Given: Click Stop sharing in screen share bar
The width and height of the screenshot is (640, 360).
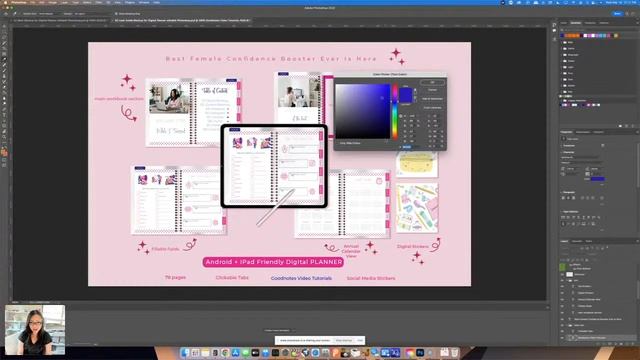Looking at the screenshot, I should coord(344,340).
